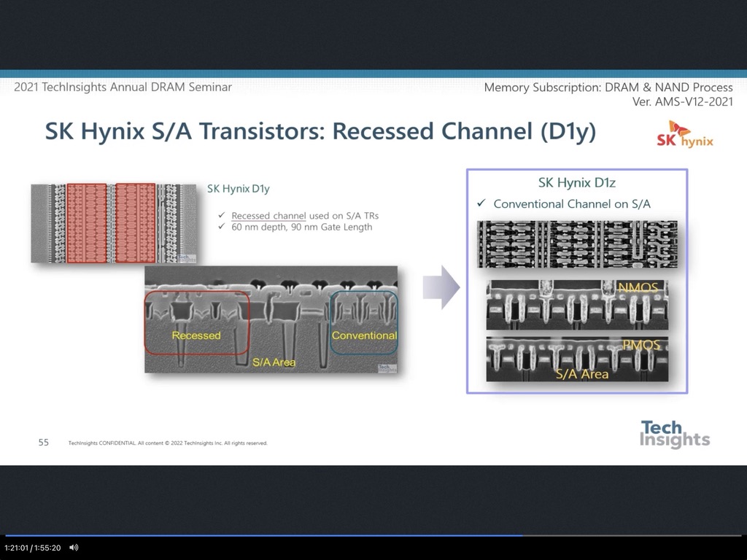
Task: Click the SK Hynix D1y die layout image
Action: [114, 223]
